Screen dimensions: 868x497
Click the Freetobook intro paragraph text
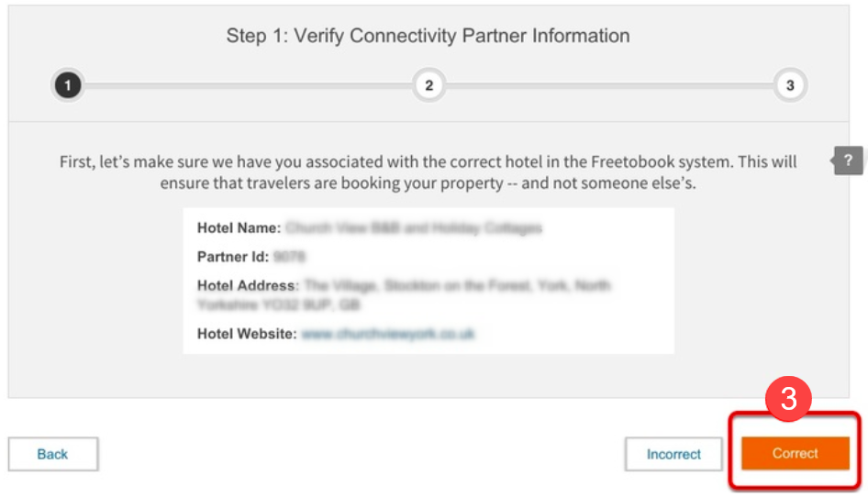[428, 171]
